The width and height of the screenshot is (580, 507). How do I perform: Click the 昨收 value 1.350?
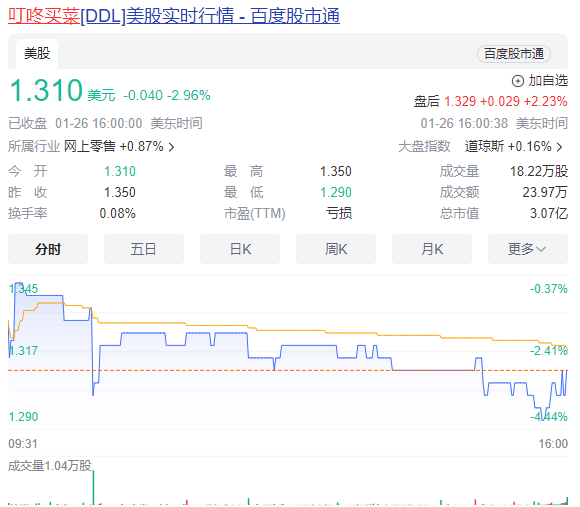[x=119, y=192]
